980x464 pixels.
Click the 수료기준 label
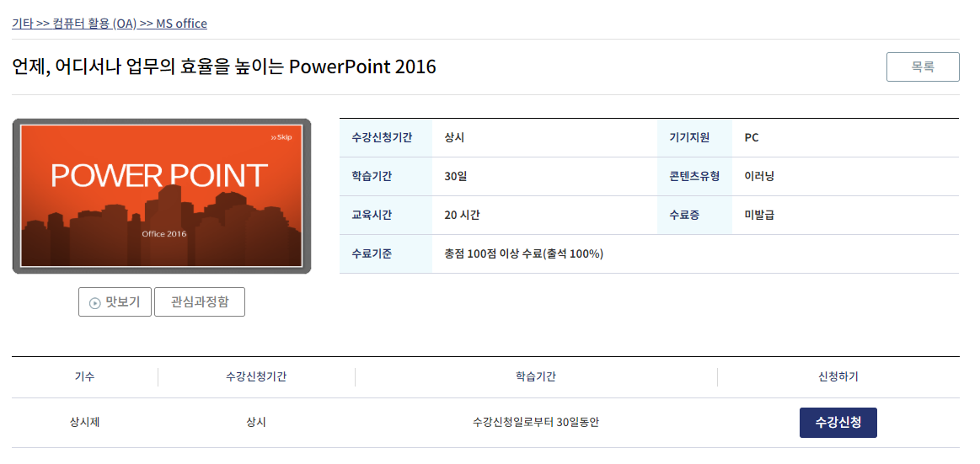point(372,254)
